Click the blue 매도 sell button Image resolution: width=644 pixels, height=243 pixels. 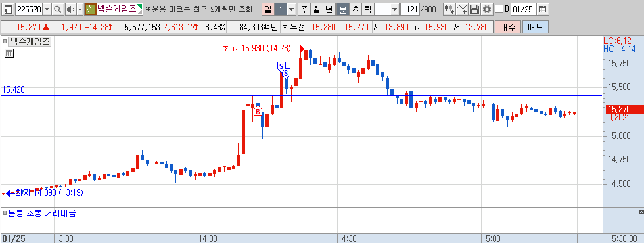tap(535, 28)
